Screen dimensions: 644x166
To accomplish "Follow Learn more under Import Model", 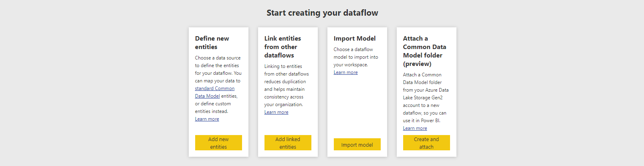I will click(346, 72).
